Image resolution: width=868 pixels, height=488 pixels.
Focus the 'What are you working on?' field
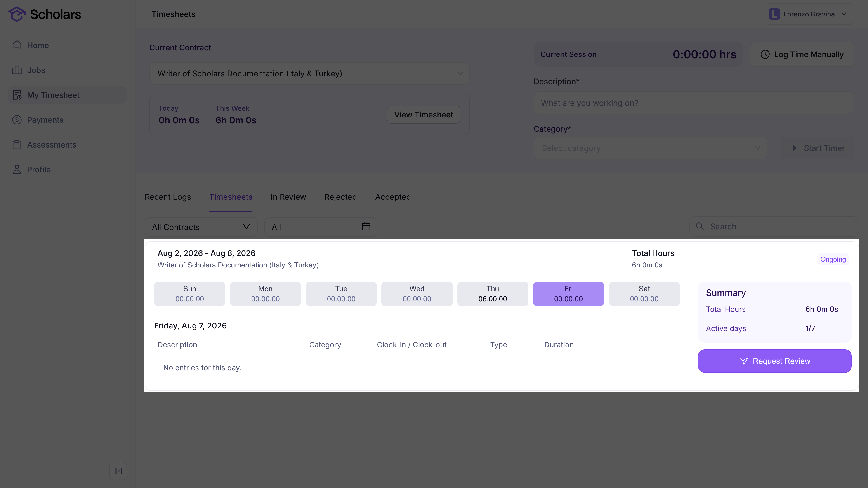[694, 103]
